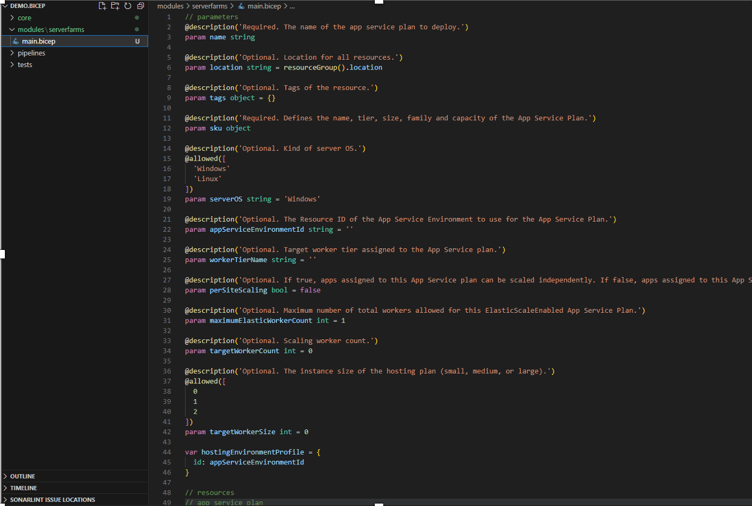Select the core folder label
This screenshot has width=752, height=506.
[x=24, y=18]
